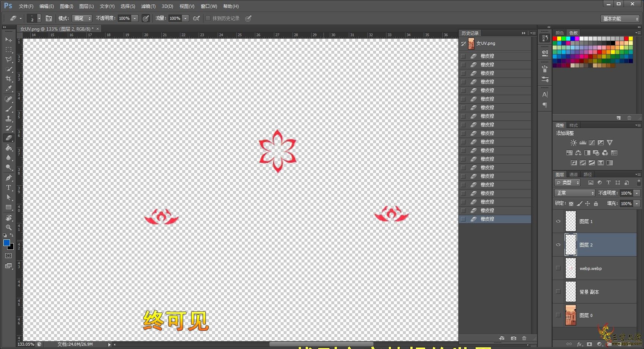This screenshot has width=644, height=349.
Task: Hide the 图层 1 layer
Action: click(x=558, y=221)
